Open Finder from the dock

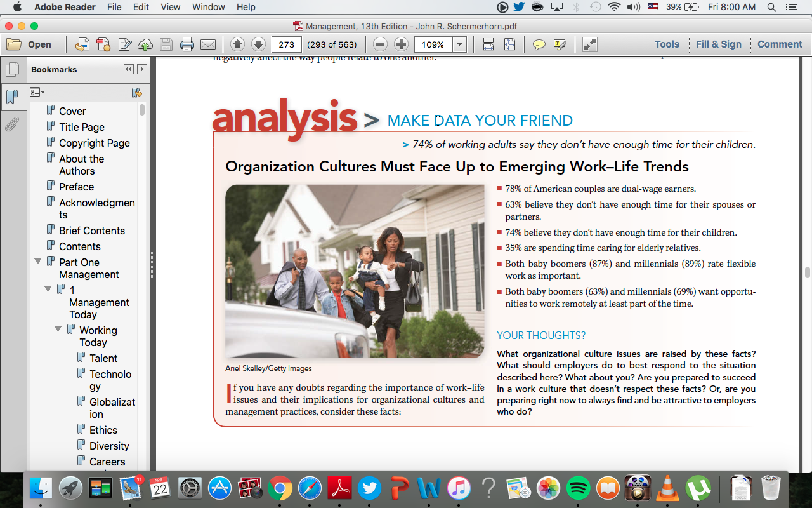point(41,488)
